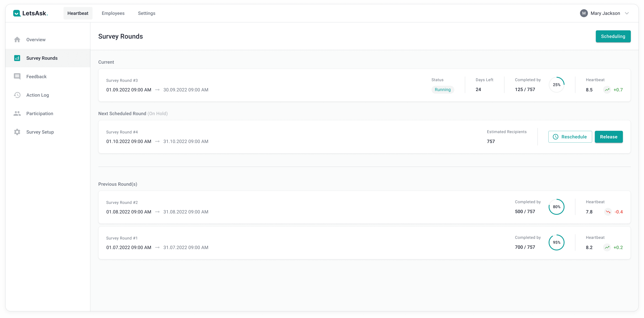Image resolution: width=644 pixels, height=318 pixels.
Task: Select the Employees tab
Action: pos(113,13)
